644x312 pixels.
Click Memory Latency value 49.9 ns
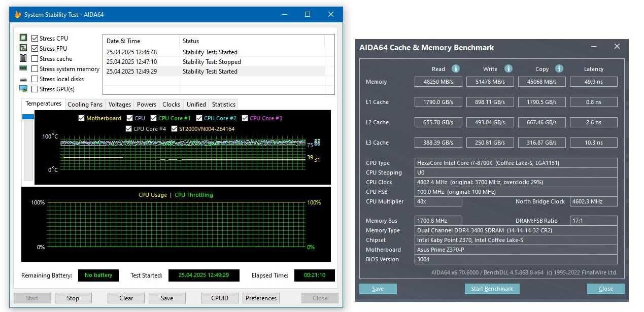(593, 82)
